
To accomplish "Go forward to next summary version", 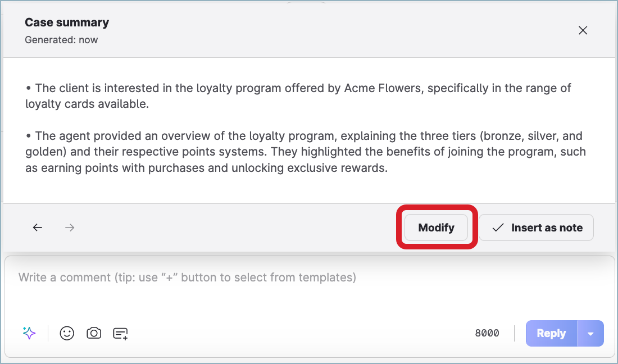I will (x=70, y=228).
